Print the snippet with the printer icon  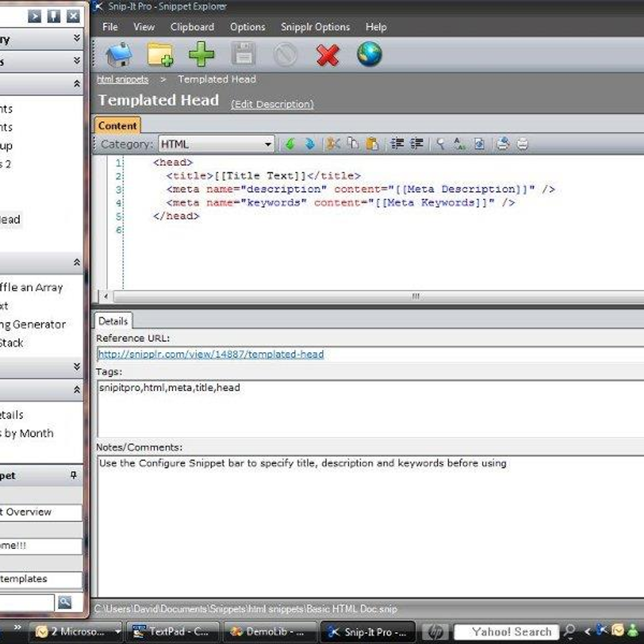click(x=522, y=144)
